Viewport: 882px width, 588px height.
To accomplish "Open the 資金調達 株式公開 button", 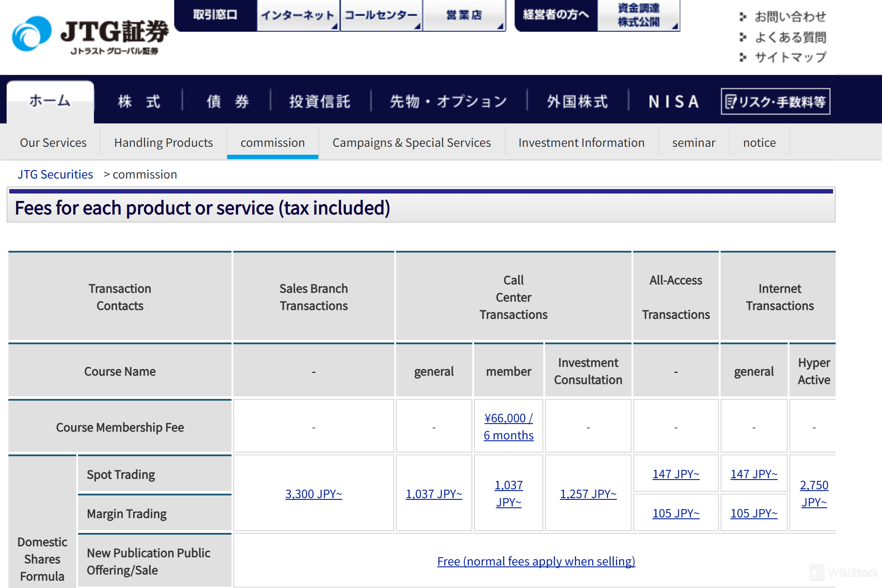I will coord(638,15).
